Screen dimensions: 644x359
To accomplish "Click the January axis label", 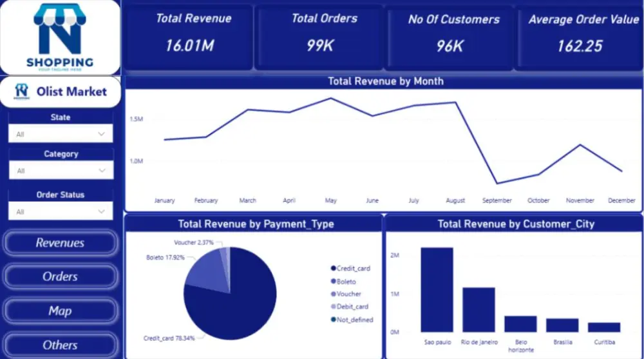I will (x=164, y=200).
